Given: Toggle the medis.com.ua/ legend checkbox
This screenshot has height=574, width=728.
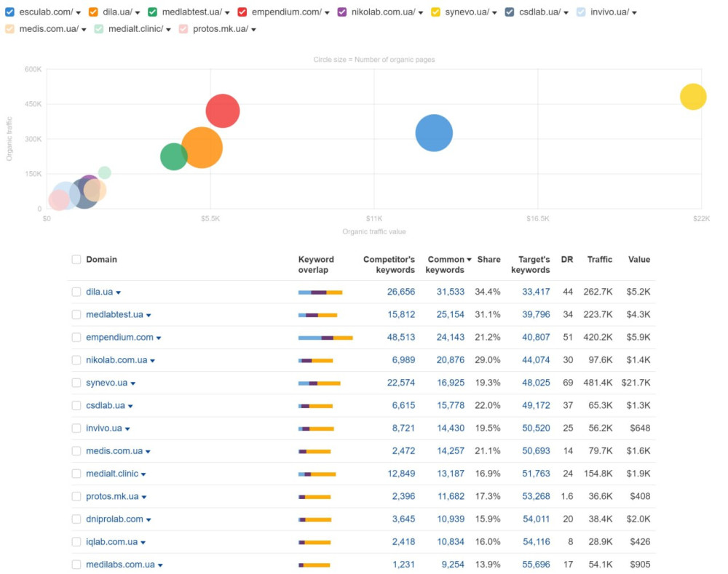Looking at the screenshot, I should pos(9,29).
